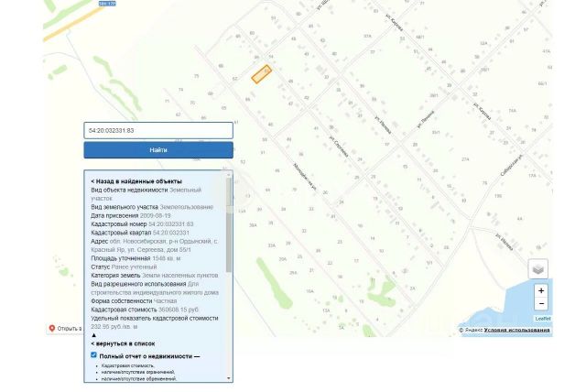The image size is (586, 392).
Task: Click the blue water area on map
Action: pos(523,305)
